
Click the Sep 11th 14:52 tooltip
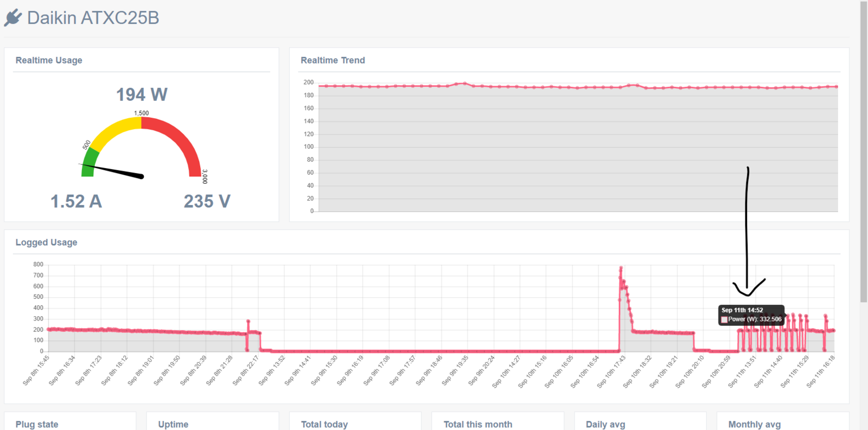751,315
